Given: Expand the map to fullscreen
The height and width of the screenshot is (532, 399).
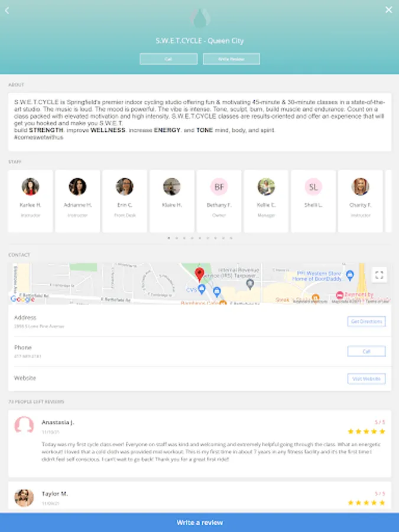Looking at the screenshot, I should (x=379, y=275).
